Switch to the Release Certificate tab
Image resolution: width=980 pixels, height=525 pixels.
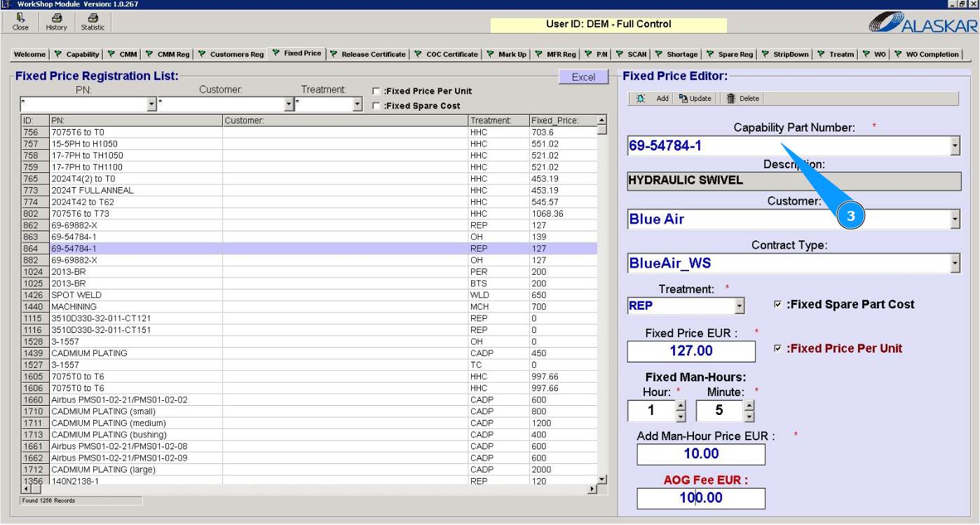tap(368, 54)
